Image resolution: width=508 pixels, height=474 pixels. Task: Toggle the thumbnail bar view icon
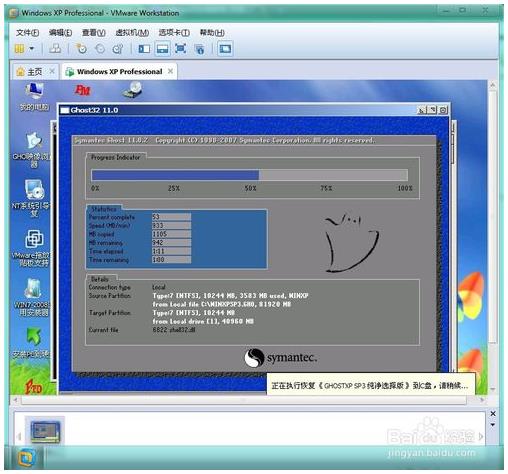click(x=162, y=49)
